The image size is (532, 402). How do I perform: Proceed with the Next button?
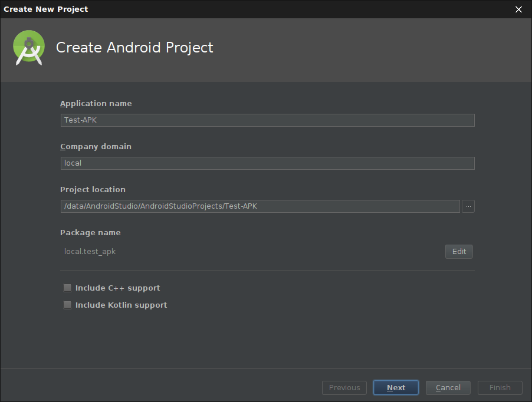tap(396, 388)
